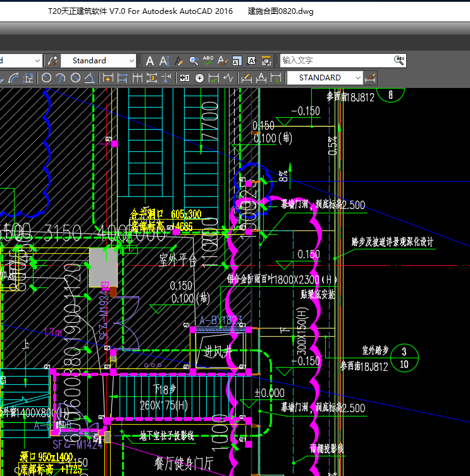Open Text Style manager beside spell check

222,61
